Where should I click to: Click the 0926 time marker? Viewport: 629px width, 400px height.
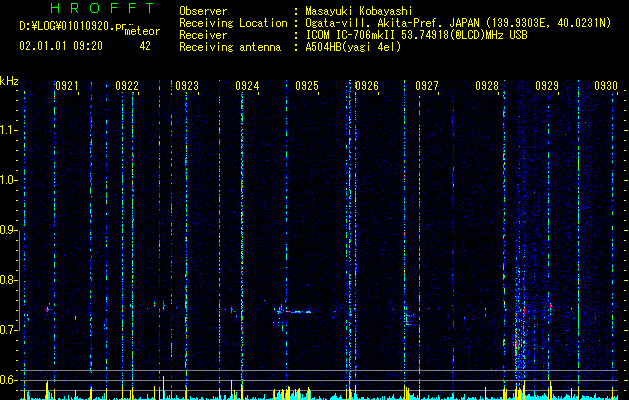pyautogui.click(x=367, y=86)
